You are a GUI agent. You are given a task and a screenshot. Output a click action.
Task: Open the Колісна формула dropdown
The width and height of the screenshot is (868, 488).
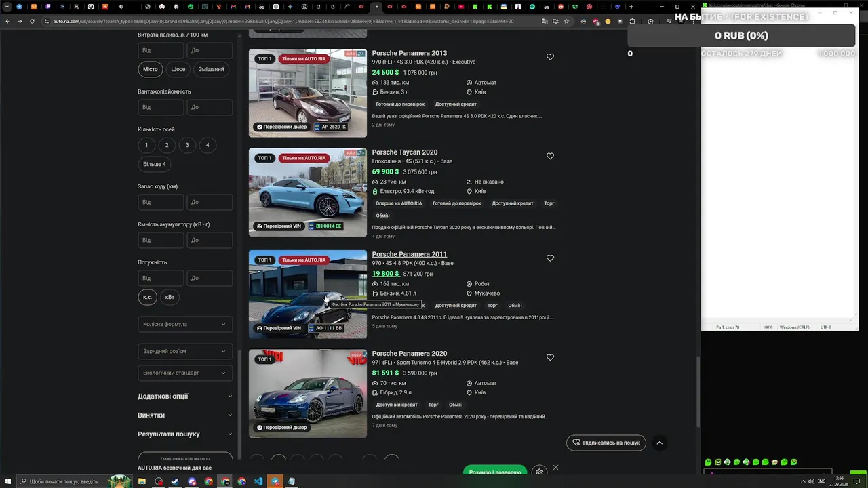185,324
